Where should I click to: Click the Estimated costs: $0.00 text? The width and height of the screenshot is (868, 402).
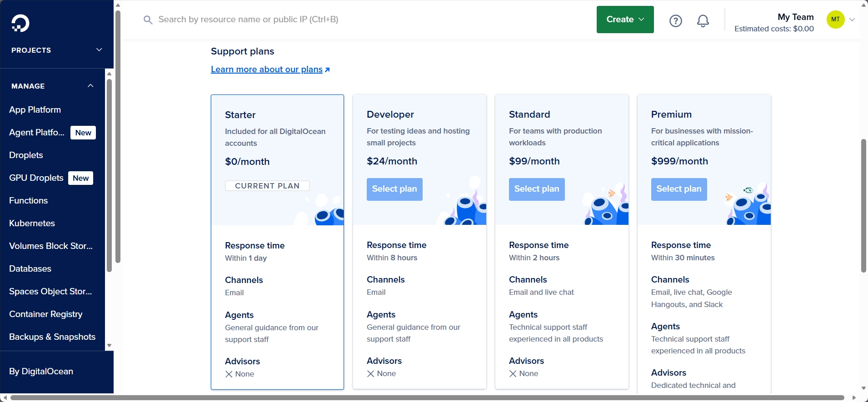[x=774, y=29]
